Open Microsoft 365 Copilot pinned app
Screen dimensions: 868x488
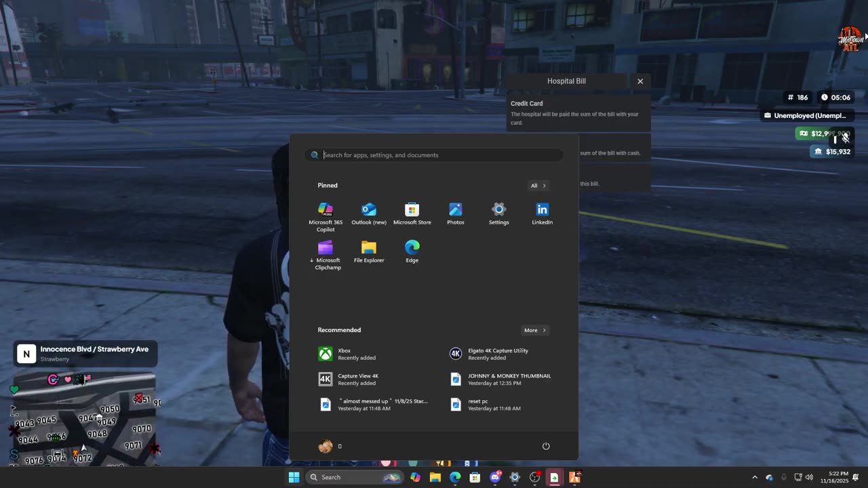coord(325,217)
